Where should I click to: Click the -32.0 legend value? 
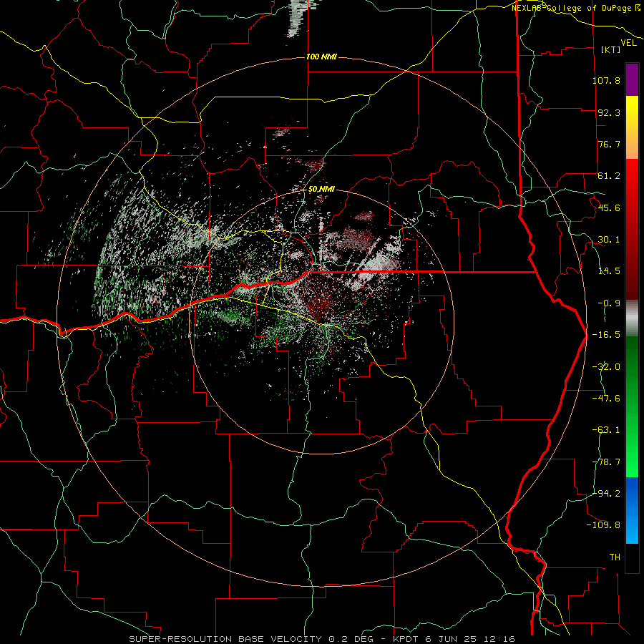(x=606, y=367)
